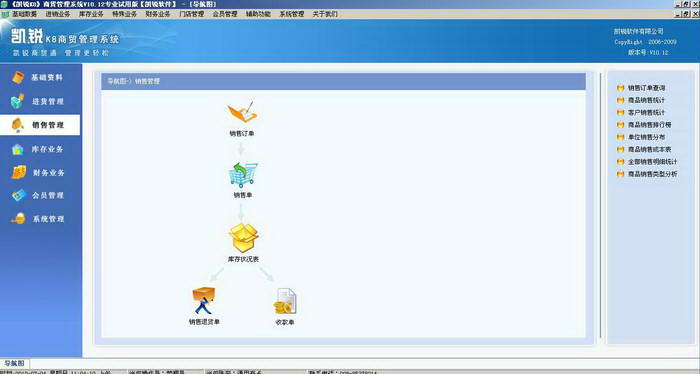
Task: Open the 收款单 coins icon
Action: tap(285, 301)
